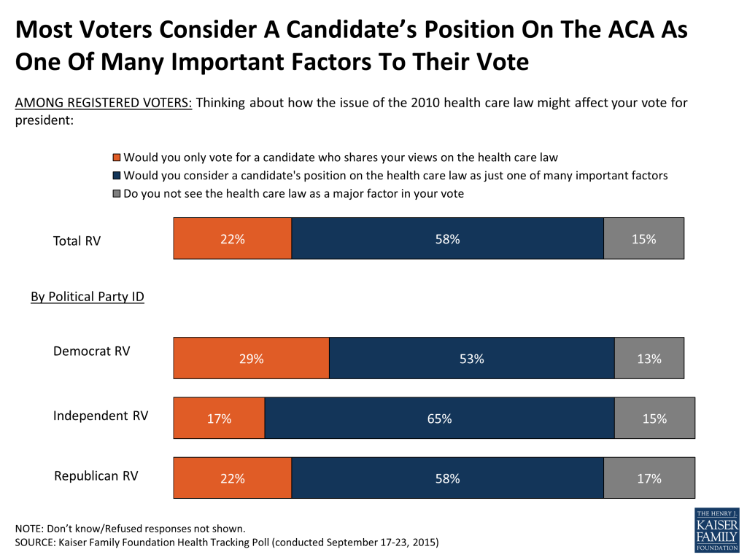Select the Independent RV 17% segment
This screenshot has height=560, width=747.
(219, 418)
